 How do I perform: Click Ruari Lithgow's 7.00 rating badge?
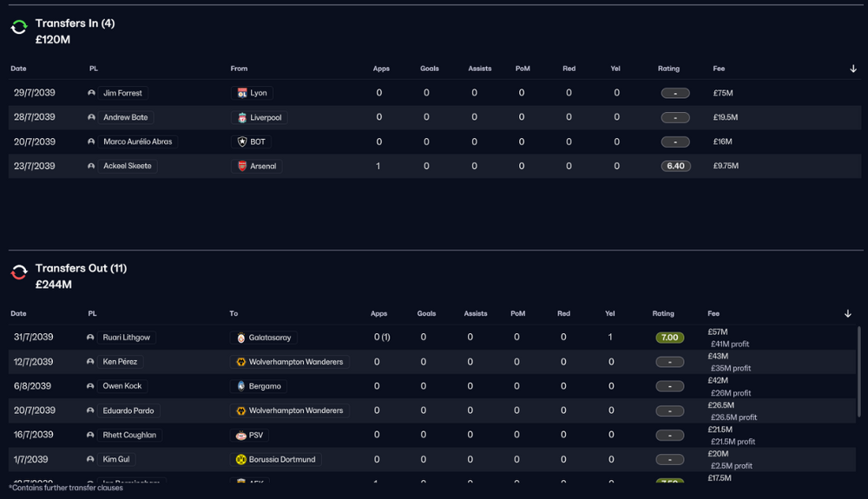669,338
